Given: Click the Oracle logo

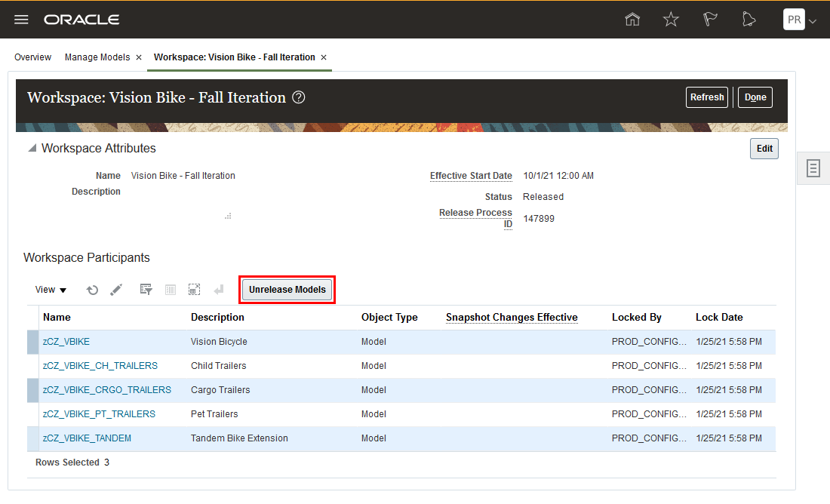Looking at the screenshot, I should pyautogui.click(x=81, y=20).
